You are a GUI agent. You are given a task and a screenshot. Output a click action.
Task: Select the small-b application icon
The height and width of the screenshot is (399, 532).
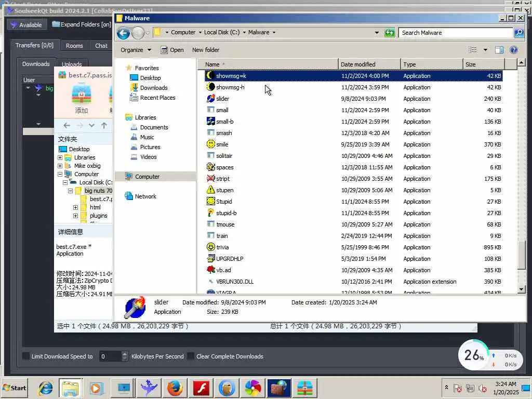click(x=211, y=121)
